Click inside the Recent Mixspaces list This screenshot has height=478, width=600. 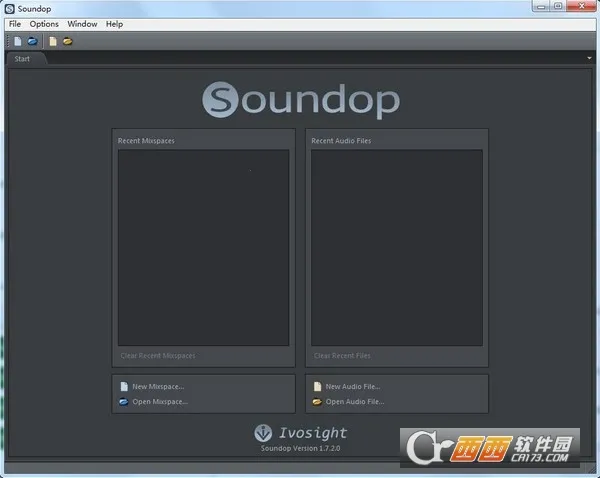[204, 248]
